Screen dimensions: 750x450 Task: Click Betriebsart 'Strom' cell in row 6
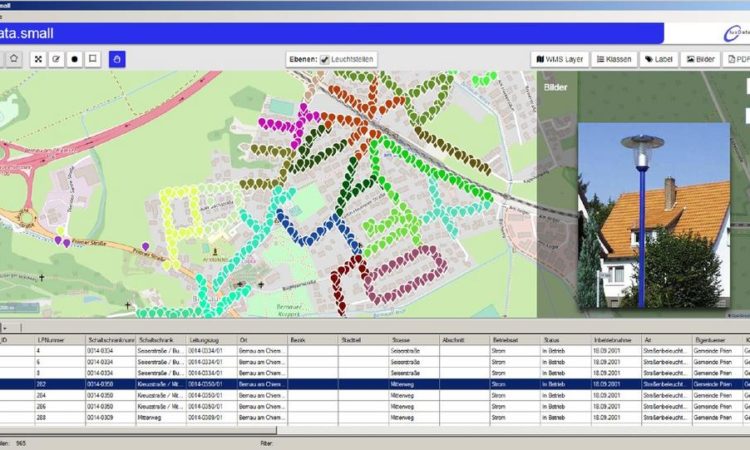[516, 362]
